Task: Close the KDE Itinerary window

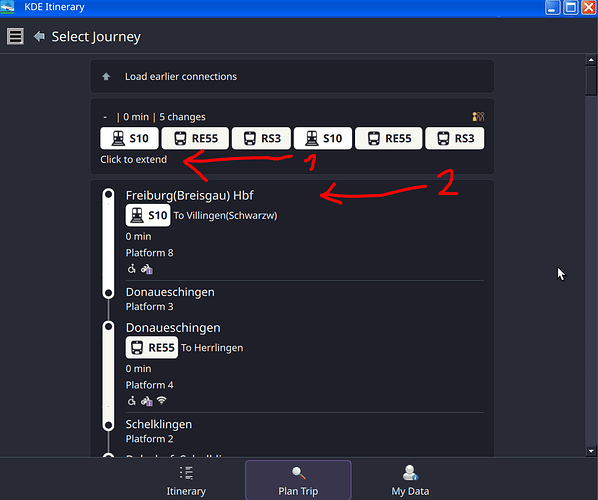Action: point(588,8)
